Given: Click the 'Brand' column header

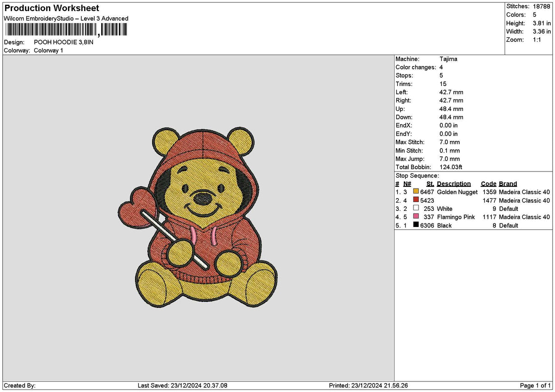Looking at the screenshot, I should (508, 184).
